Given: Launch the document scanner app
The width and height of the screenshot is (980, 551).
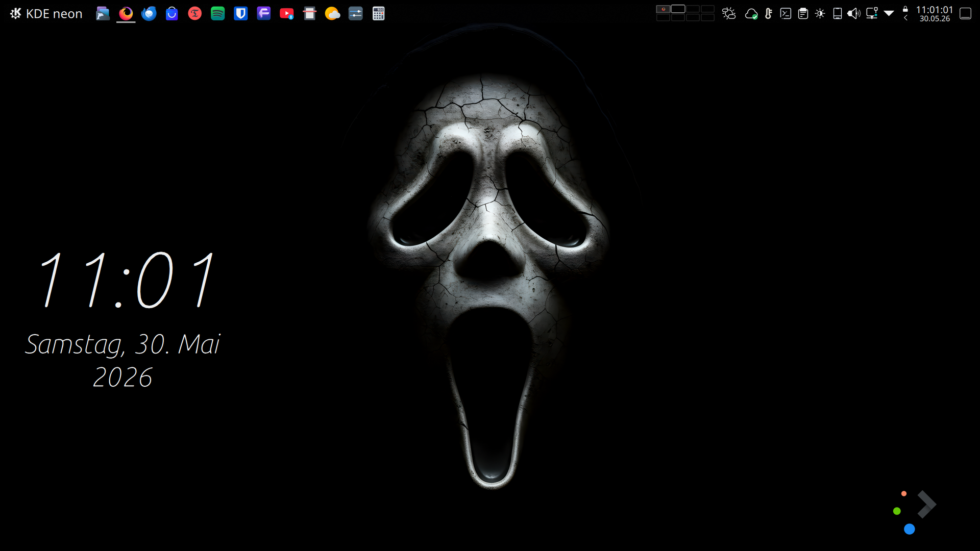Looking at the screenshot, I should [x=310, y=14].
